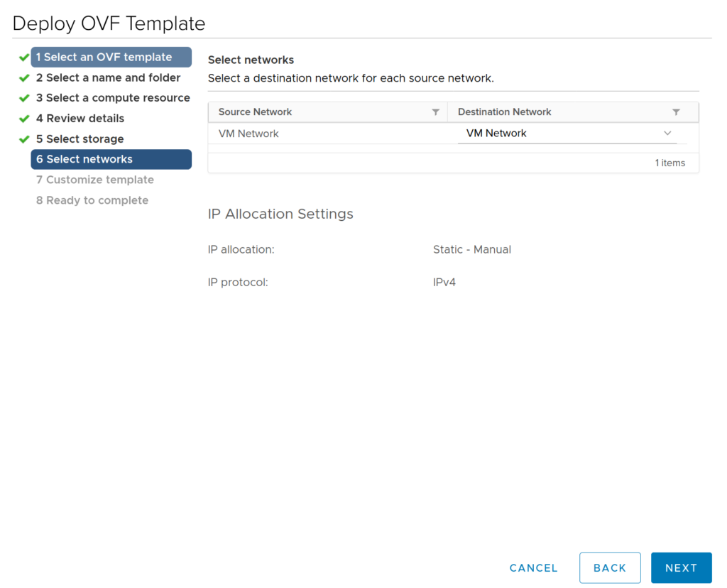Click the checkmark next to Select a name and folder

coord(24,78)
